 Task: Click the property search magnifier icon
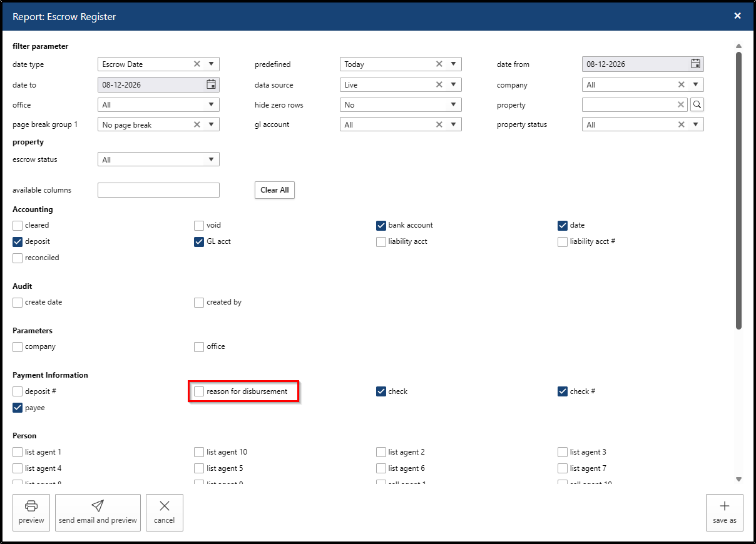click(x=697, y=105)
